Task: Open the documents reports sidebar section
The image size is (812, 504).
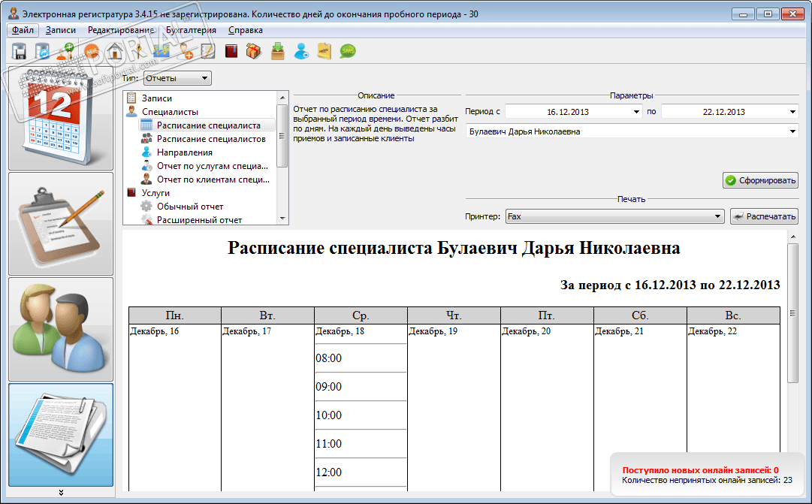Action: click(x=61, y=435)
